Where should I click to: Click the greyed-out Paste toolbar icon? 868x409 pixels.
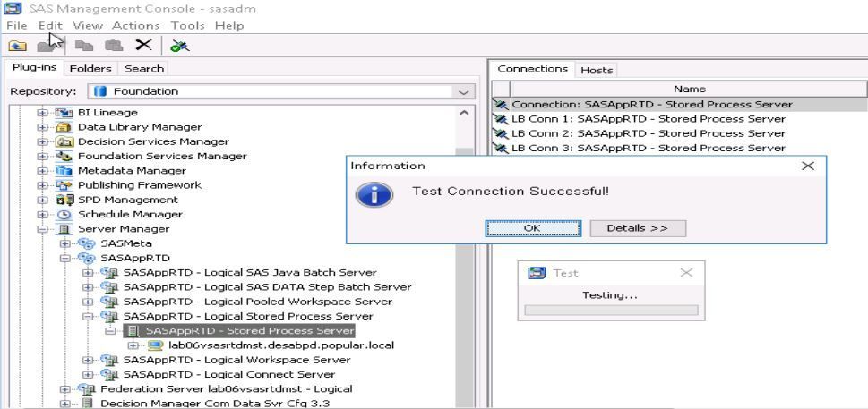click(x=114, y=46)
